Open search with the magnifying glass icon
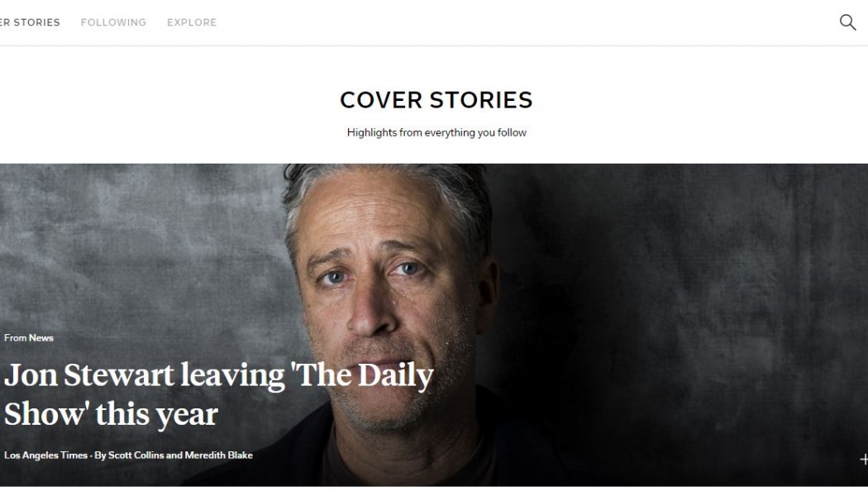 (x=847, y=22)
